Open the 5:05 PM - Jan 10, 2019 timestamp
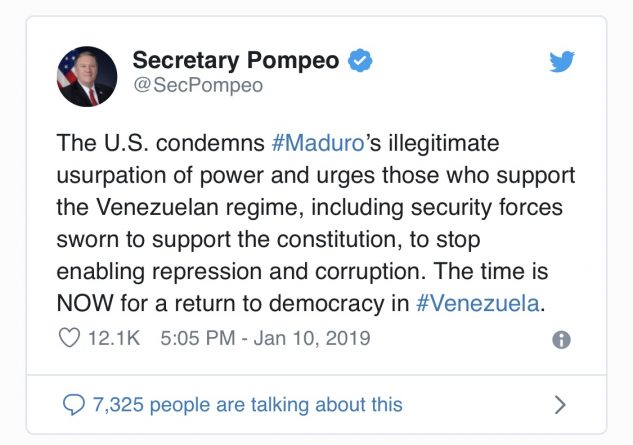This screenshot has height=445, width=633. [265, 339]
